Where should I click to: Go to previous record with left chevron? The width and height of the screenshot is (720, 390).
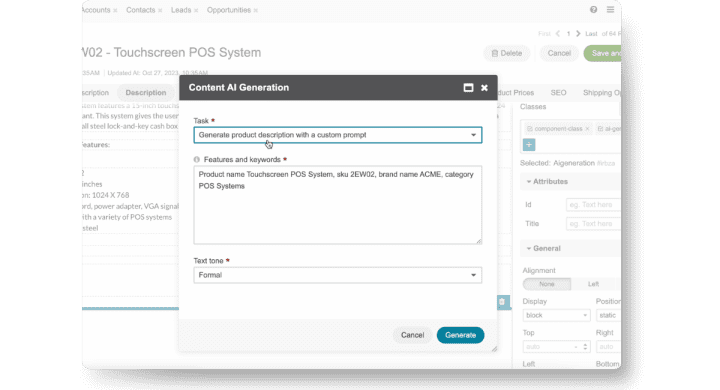(x=557, y=34)
